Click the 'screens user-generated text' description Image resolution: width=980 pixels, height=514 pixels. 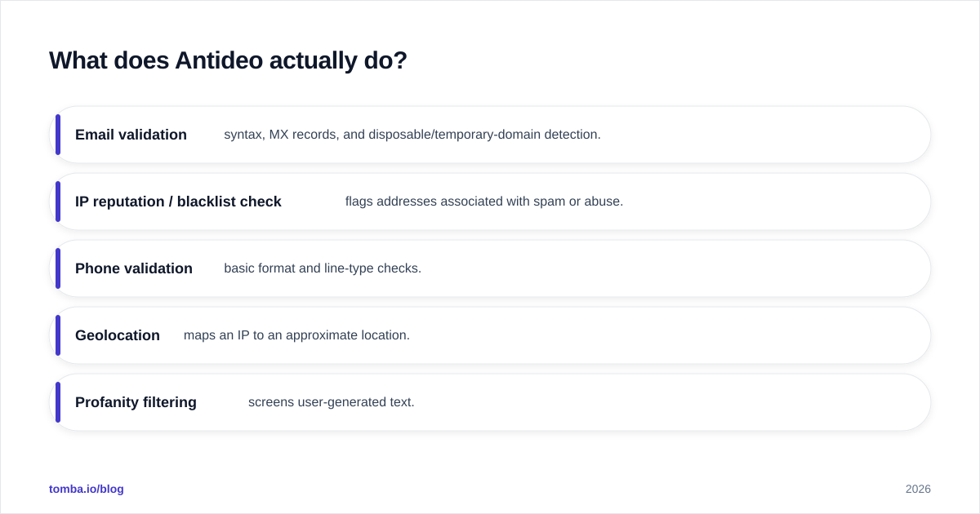[332, 402]
